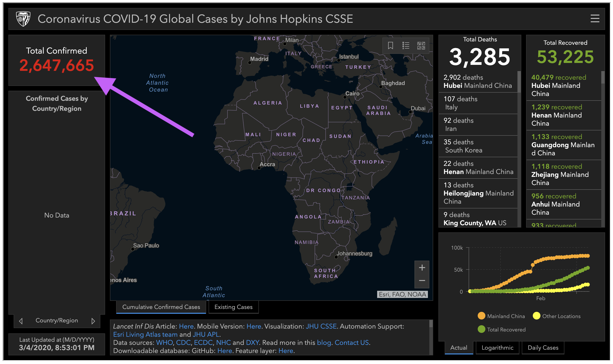
Task: Select 2,902 deaths Hubei row
Action: tap(478, 81)
